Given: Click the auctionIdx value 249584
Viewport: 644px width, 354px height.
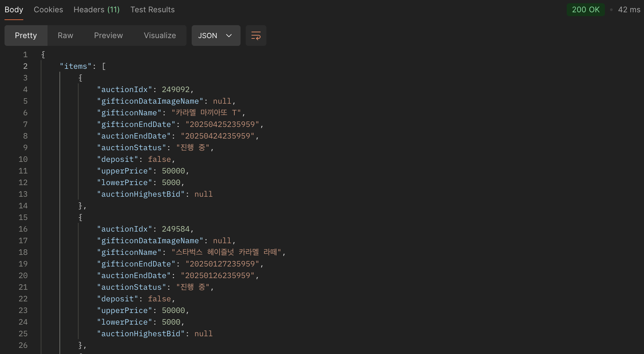Looking at the screenshot, I should 176,229.
